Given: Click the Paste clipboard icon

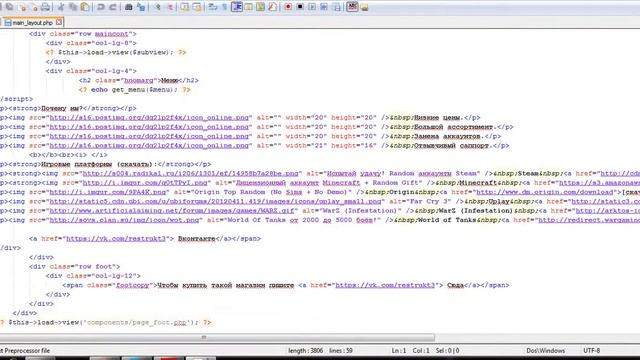Looking at the screenshot, I should [85, 7].
